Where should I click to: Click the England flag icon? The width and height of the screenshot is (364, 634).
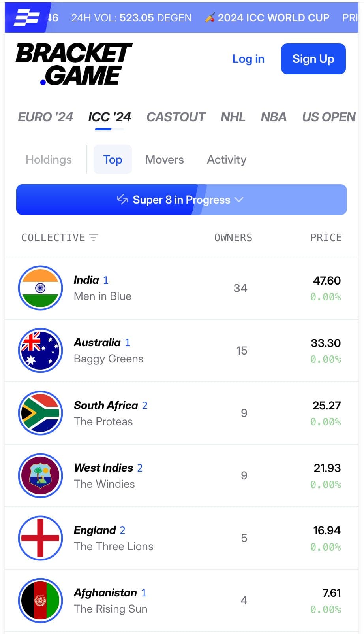(x=41, y=538)
